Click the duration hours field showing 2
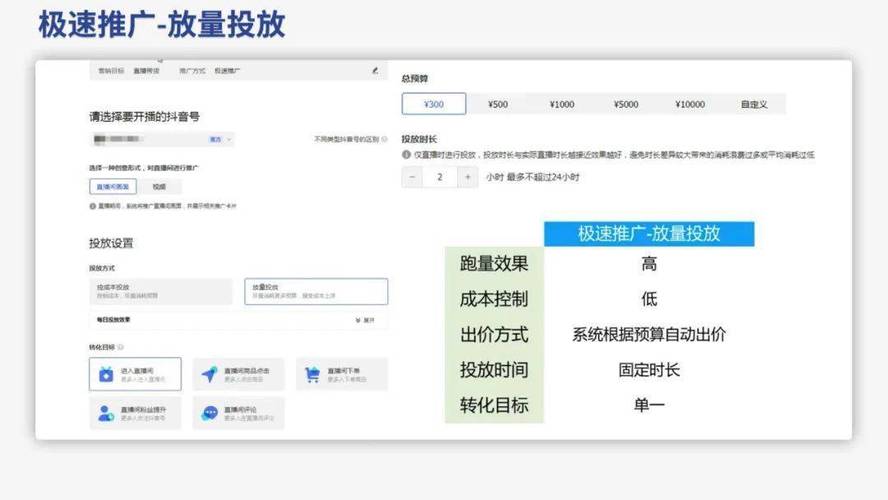Image resolution: width=888 pixels, height=500 pixels. [439, 177]
